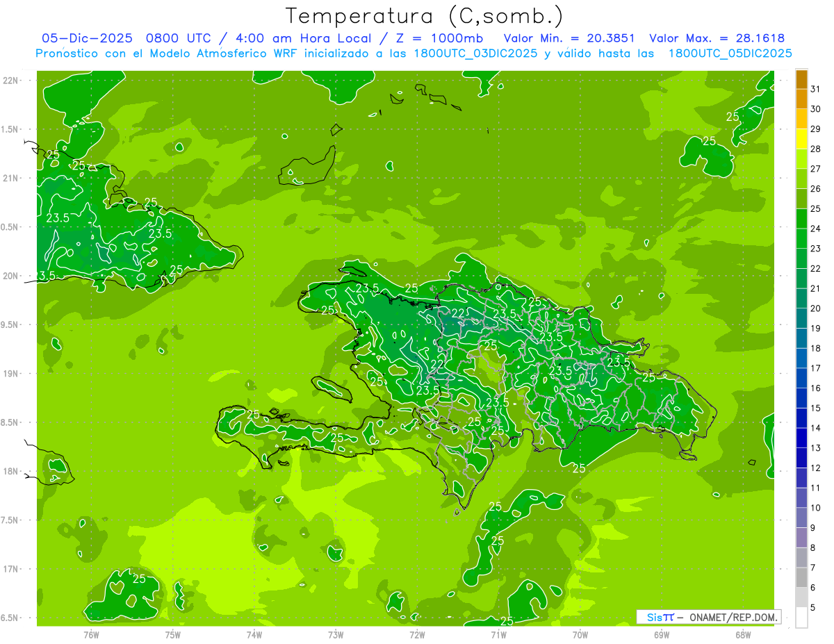Screen dimensions: 834x644
Task: Click the 18N latitude axis label
Action: [x=10, y=471]
